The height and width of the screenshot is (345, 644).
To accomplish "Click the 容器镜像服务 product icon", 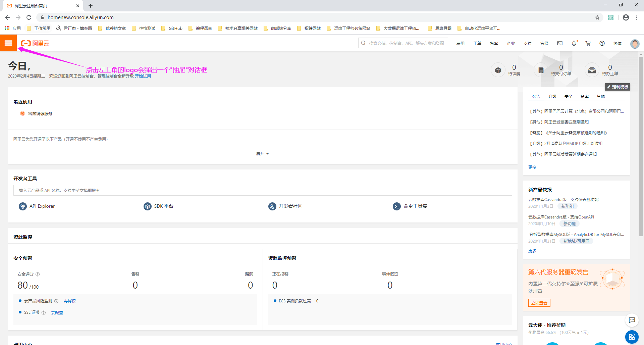I will (23, 113).
